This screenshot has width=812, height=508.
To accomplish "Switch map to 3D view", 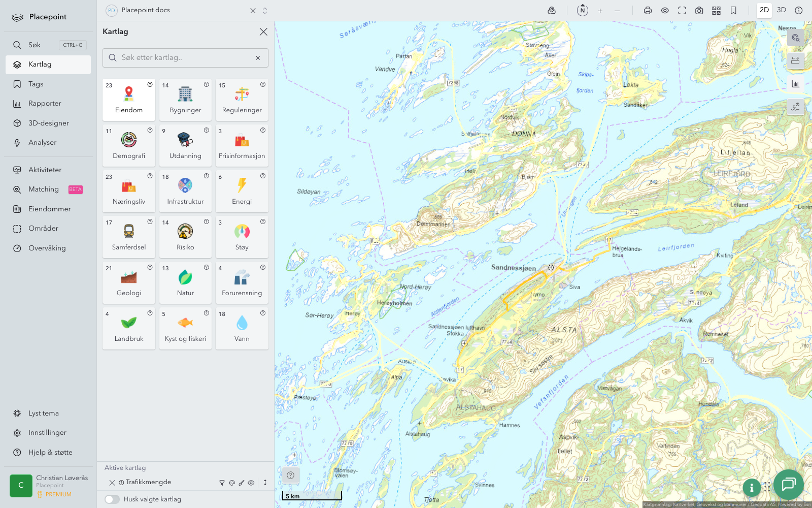I will 782,10.
